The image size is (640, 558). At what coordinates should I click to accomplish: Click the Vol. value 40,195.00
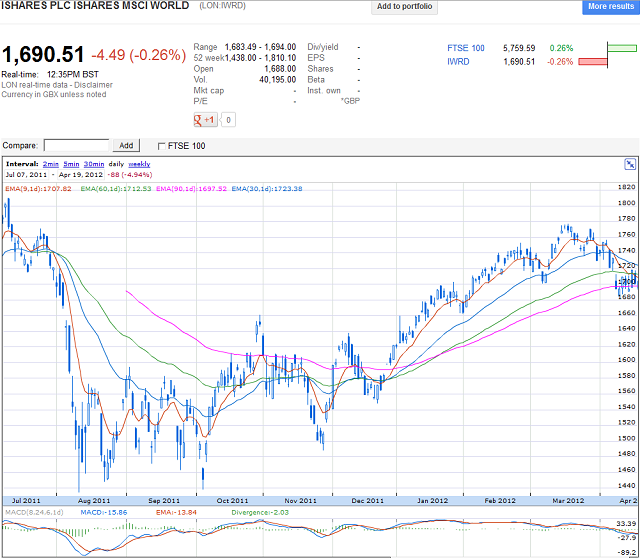(x=278, y=80)
